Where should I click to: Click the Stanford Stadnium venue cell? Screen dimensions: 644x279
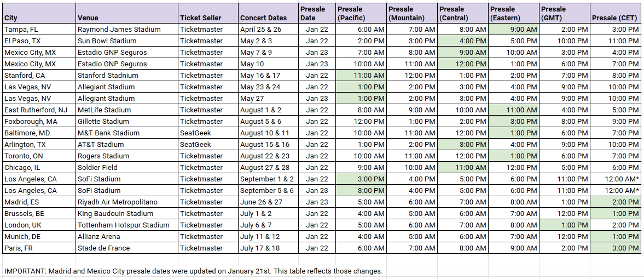click(x=127, y=75)
